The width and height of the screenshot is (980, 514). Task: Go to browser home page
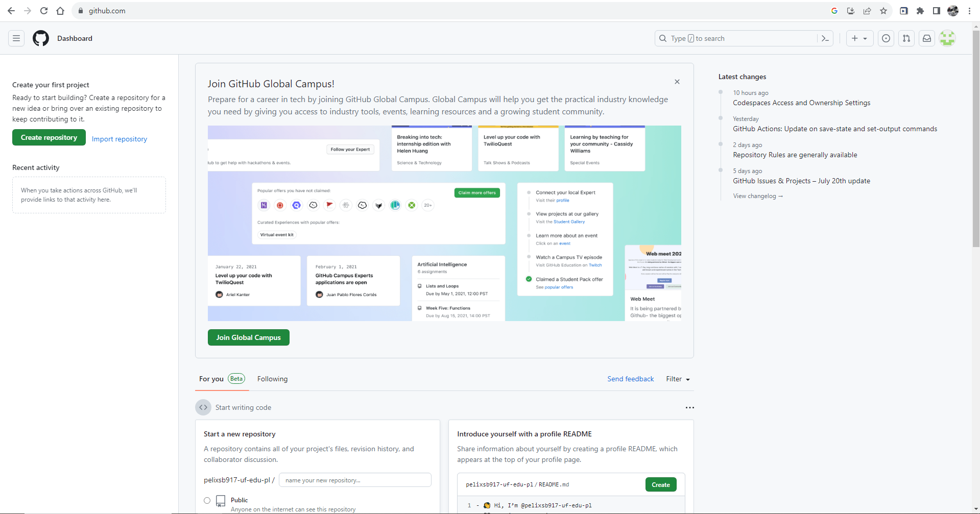[x=60, y=11]
